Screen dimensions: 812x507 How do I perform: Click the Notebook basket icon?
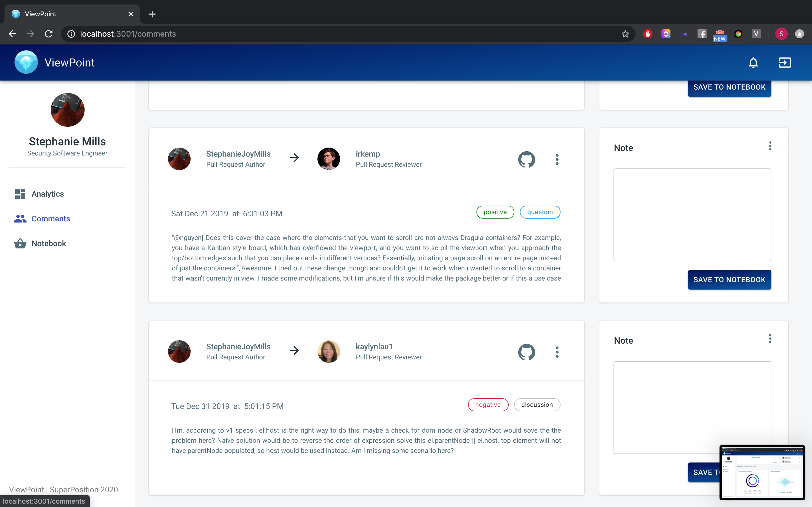click(20, 243)
